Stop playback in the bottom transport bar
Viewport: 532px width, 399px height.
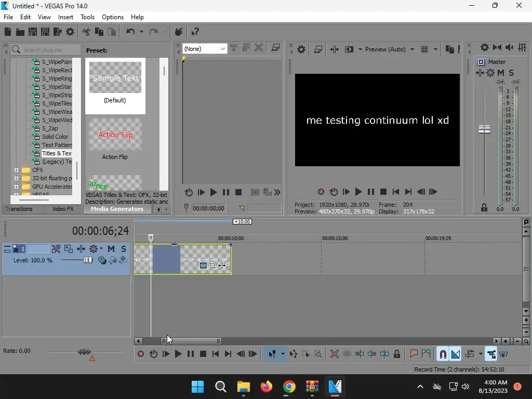pos(203,354)
